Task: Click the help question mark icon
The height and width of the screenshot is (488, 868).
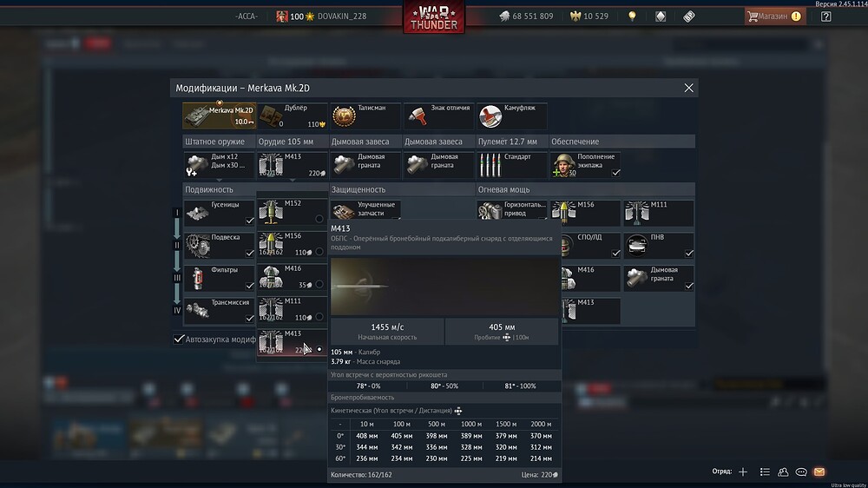Action: [826, 16]
